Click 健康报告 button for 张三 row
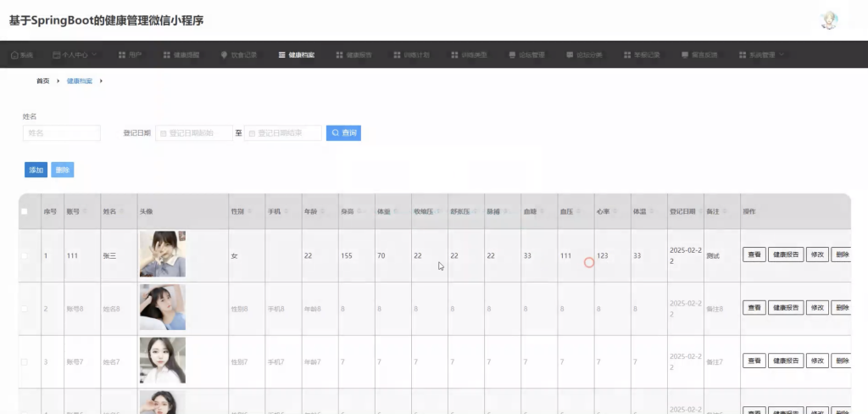The image size is (868, 414). [786, 255]
